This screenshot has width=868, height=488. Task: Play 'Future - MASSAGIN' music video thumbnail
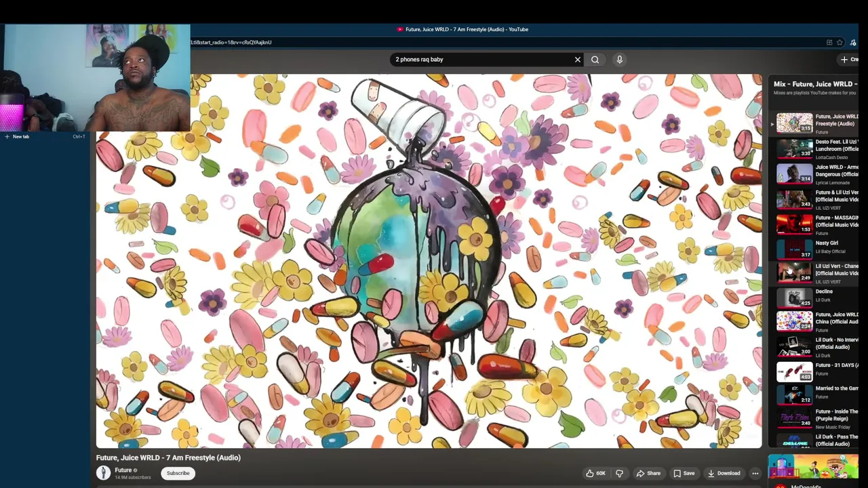[x=794, y=224]
